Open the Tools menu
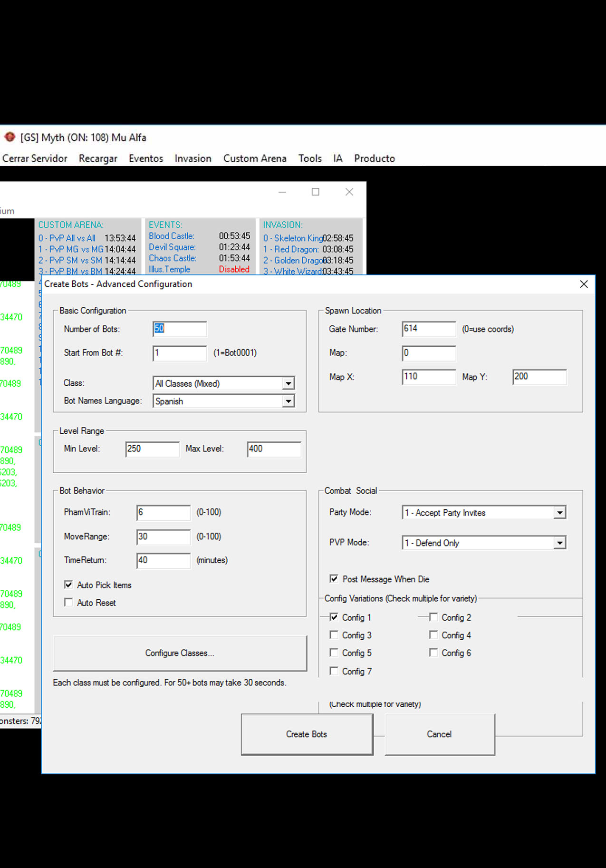This screenshot has height=868, width=606. pos(310,158)
